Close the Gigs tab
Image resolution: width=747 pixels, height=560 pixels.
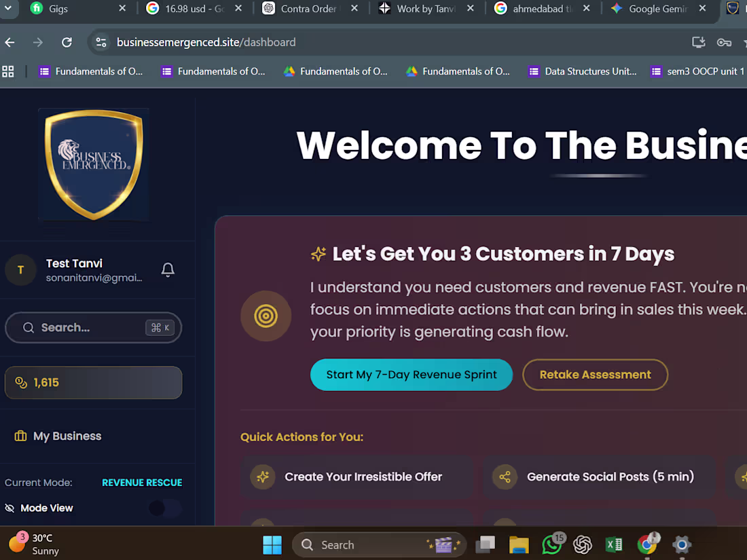122,9
